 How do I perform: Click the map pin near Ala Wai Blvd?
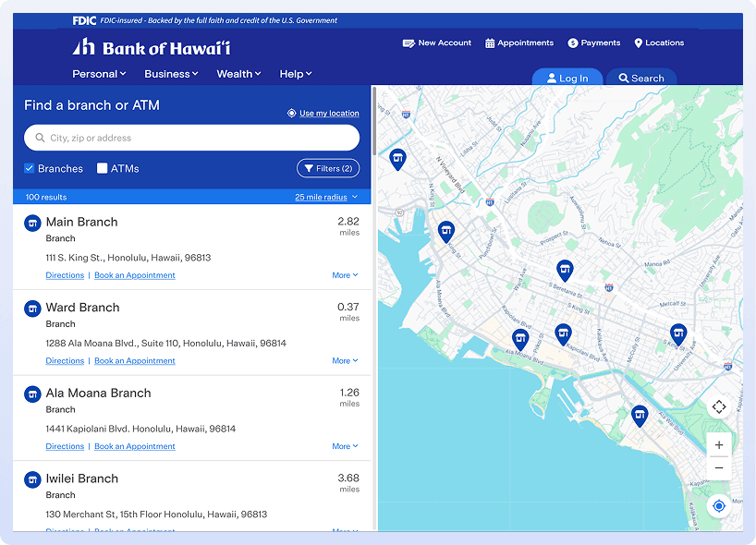tap(640, 415)
